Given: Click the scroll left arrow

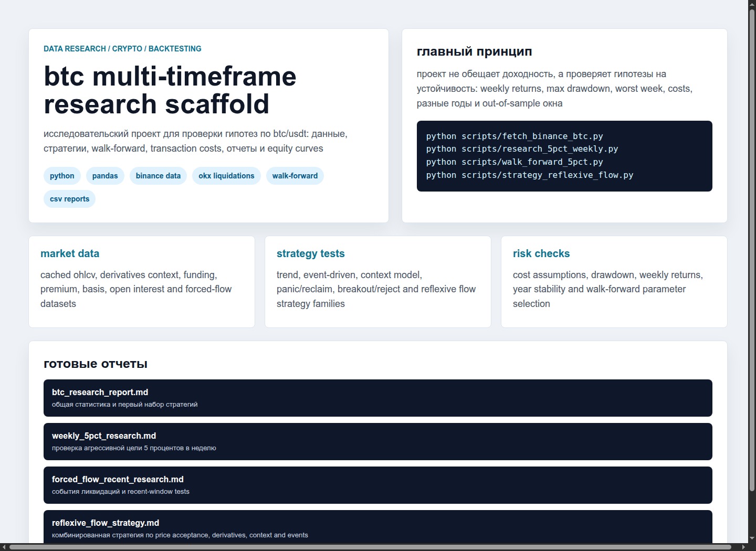Looking at the screenshot, I should [4, 547].
